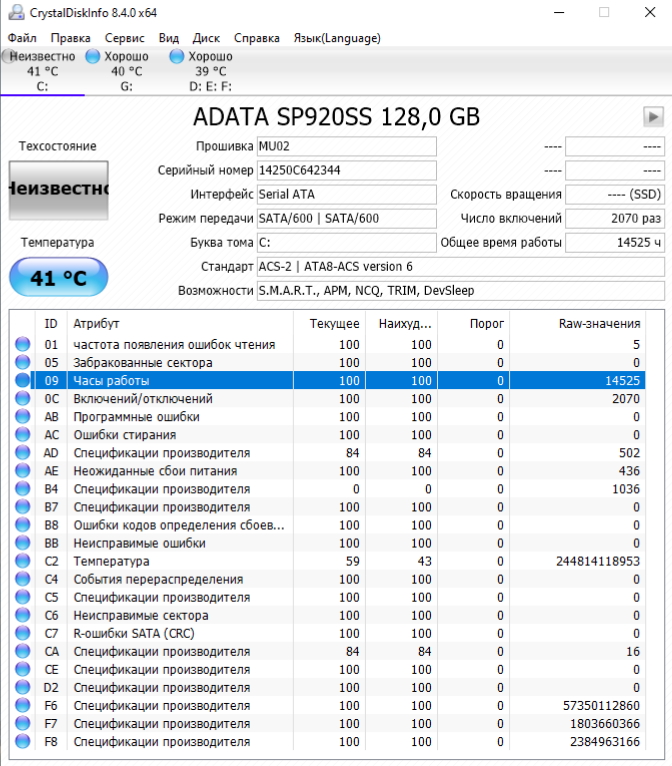
Task: Click the Интерфейс field Serial ATA
Action: click(x=347, y=194)
